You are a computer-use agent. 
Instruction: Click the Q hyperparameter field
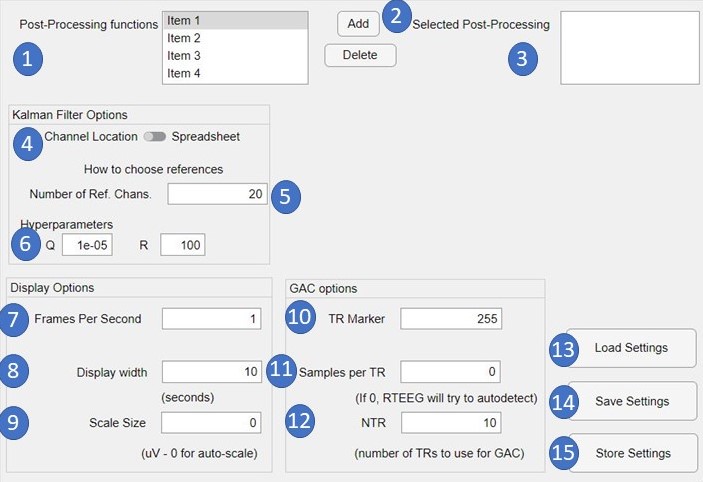click(87, 245)
